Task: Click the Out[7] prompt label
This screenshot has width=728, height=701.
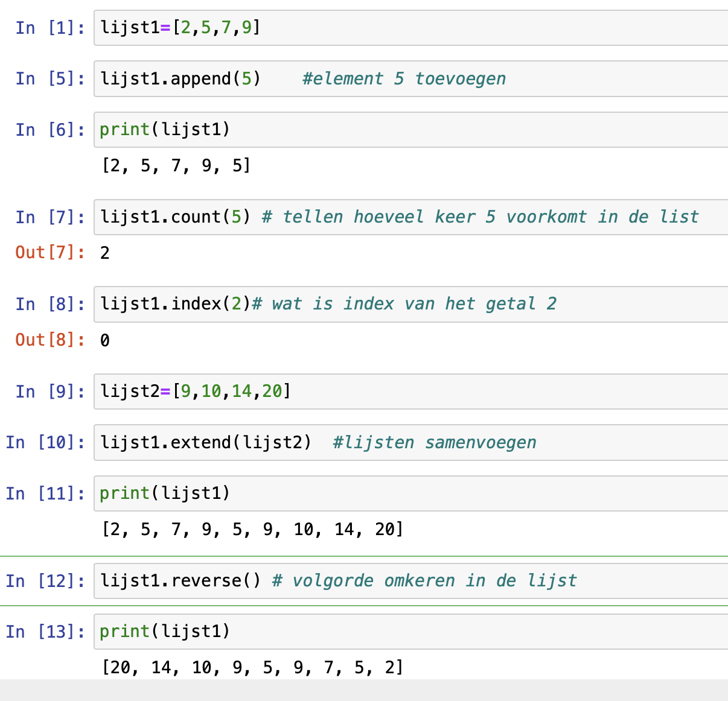Action: (50, 252)
